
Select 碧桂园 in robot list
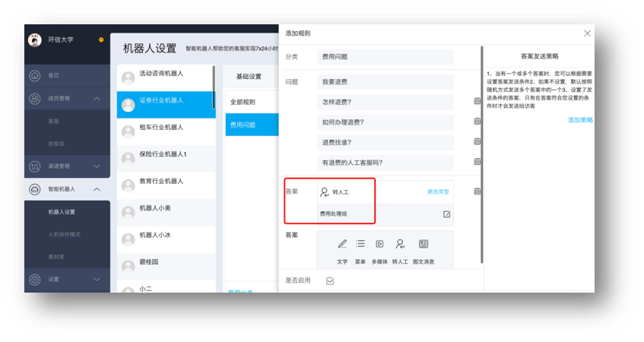point(166,267)
